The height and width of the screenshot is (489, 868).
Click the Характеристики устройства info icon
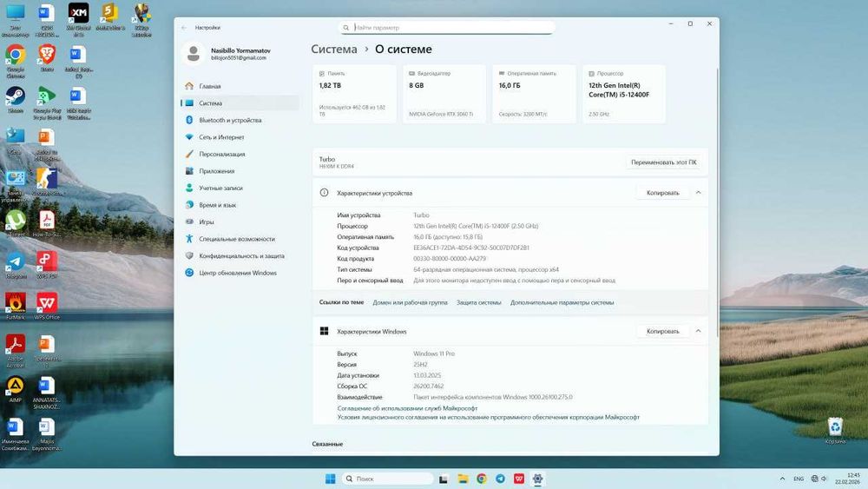click(x=324, y=193)
